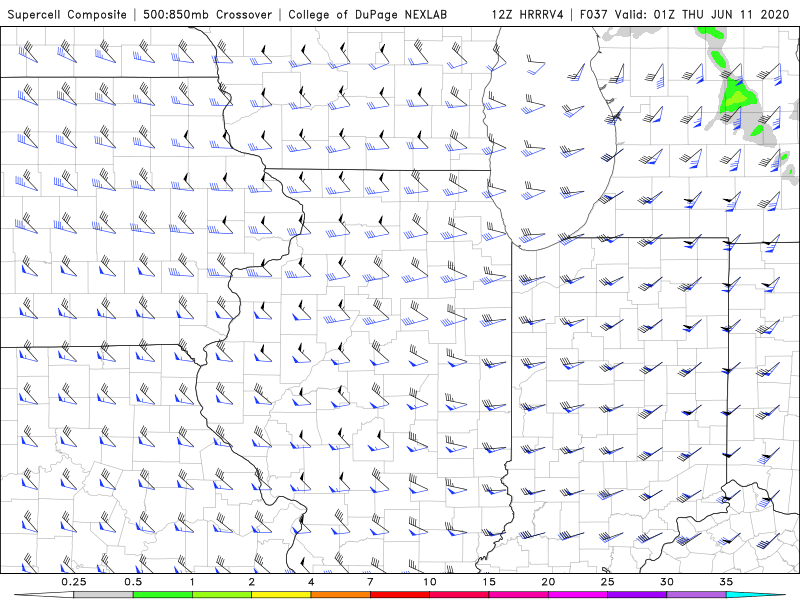800x600 pixels.
Task: Click the light green 1–2 legend swatch
Action: click(x=222, y=595)
